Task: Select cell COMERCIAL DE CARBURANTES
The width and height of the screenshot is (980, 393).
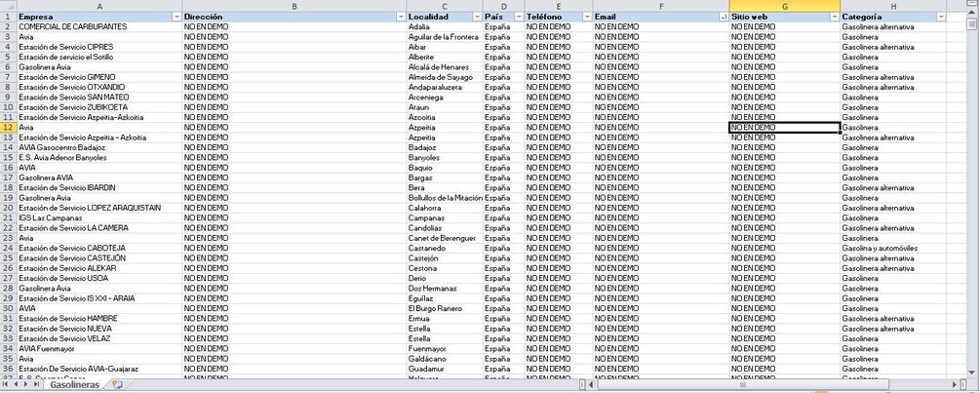Action: click(x=99, y=27)
